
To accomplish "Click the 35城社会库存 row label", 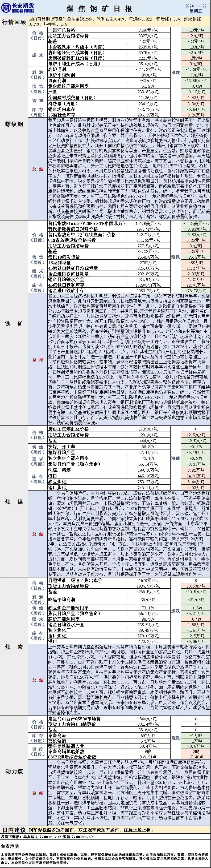I will click(61, 115).
